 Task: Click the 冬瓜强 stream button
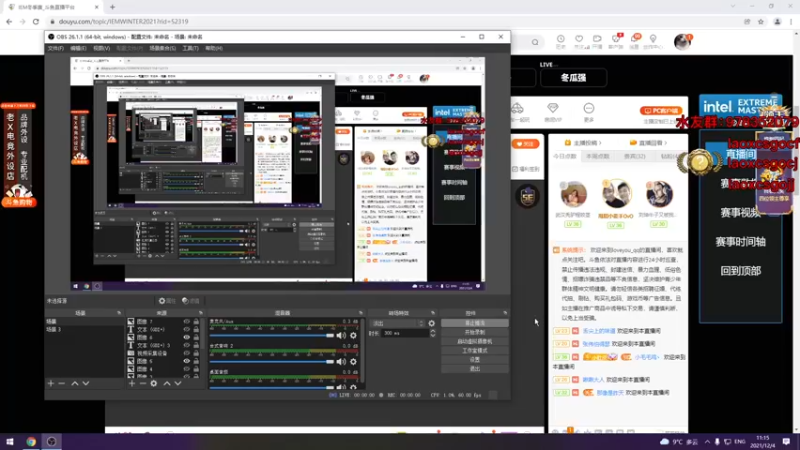coord(573,78)
